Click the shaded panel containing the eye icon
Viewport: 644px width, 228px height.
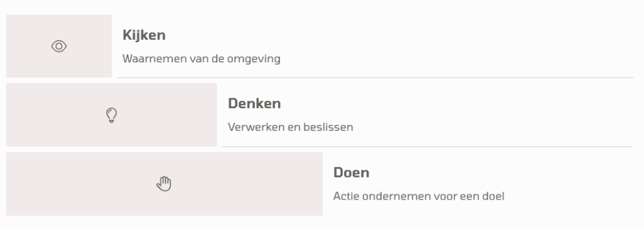click(x=58, y=46)
